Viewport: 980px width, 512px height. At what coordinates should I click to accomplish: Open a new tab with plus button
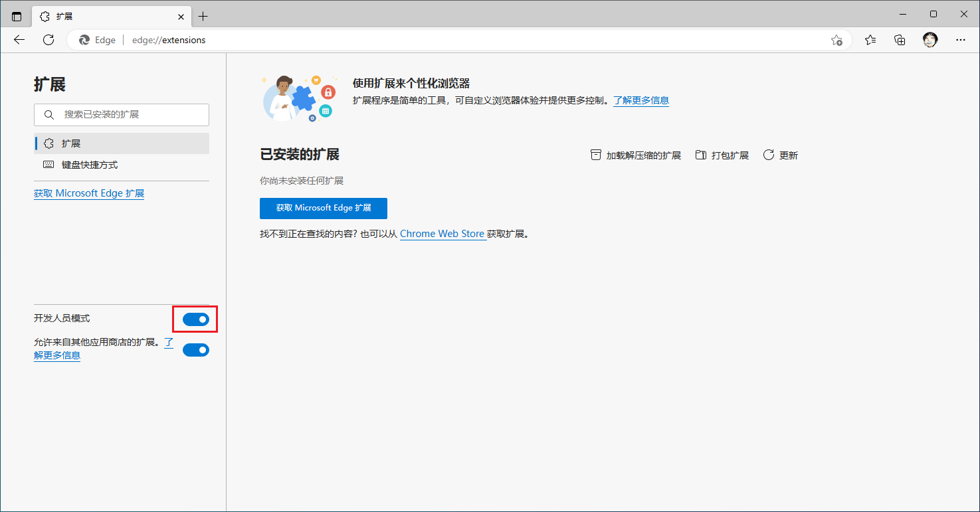coord(203,16)
